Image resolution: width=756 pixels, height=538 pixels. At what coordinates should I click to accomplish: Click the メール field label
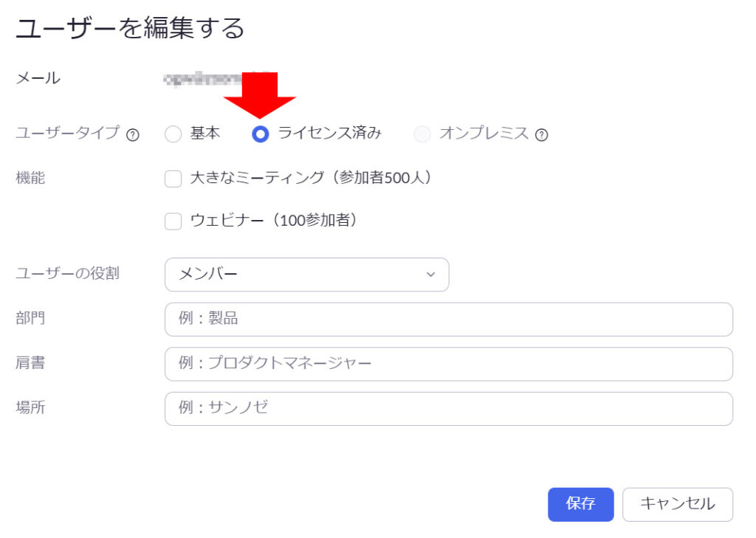pos(38,77)
